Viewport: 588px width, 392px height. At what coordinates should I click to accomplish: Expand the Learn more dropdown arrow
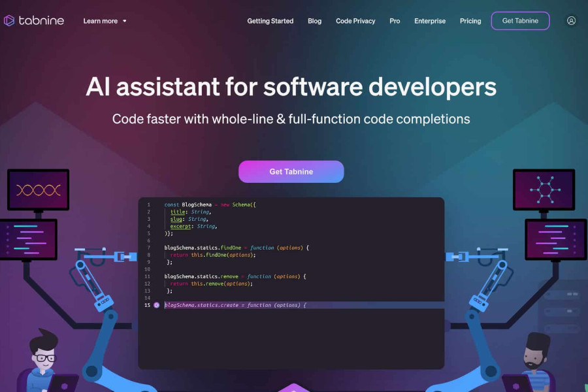[125, 21]
